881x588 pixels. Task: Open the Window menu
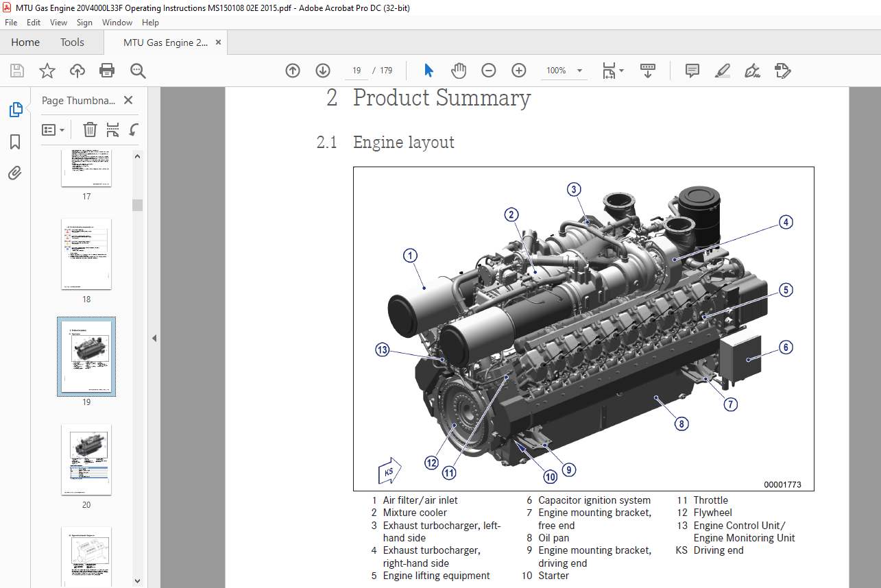pyautogui.click(x=117, y=23)
